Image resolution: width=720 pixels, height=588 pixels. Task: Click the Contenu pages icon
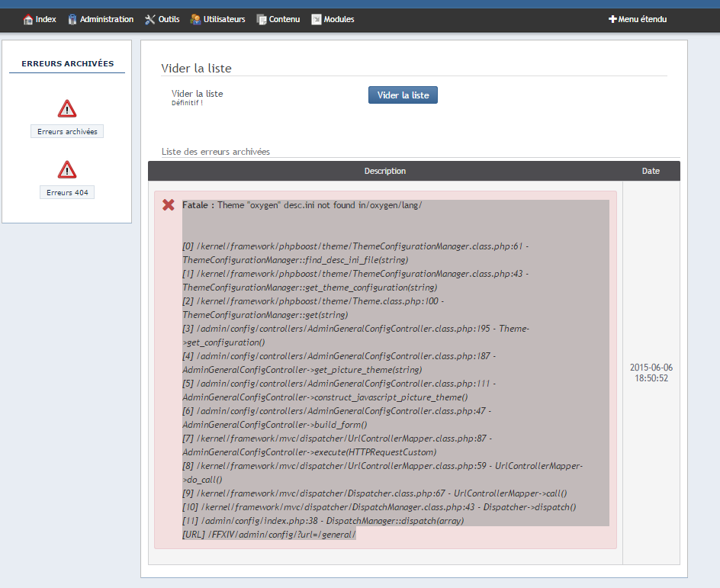262,20
